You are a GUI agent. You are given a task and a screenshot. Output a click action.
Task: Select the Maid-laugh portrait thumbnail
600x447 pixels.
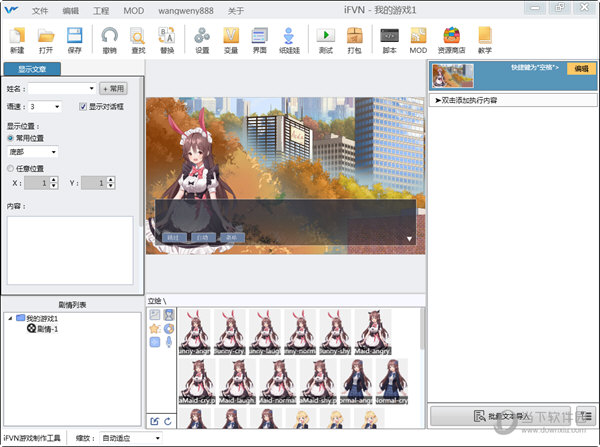click(237, 381)
